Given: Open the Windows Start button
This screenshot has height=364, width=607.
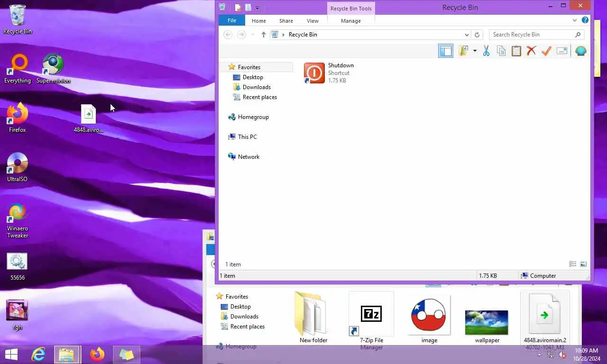Looking at the screenshot, I should (x=11, y=355).
